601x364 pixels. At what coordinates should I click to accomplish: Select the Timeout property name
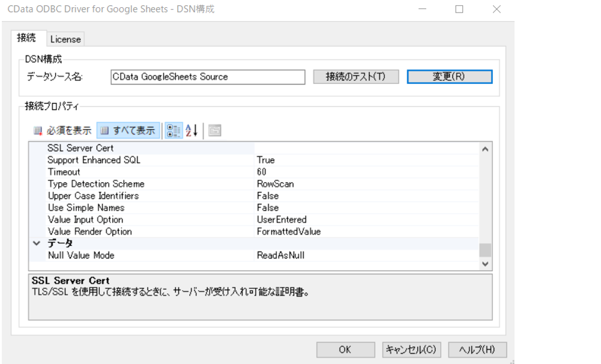pyautogui.click(x=64, y=172)
